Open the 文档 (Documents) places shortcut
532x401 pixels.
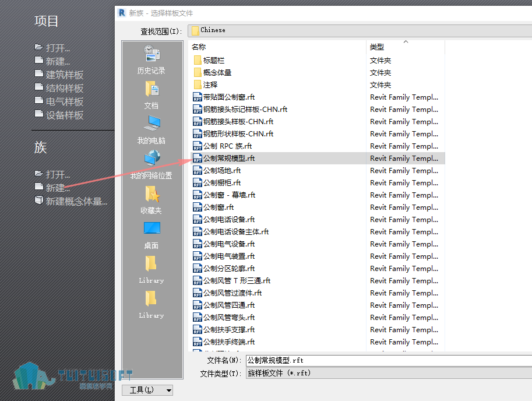pos(152,95)
